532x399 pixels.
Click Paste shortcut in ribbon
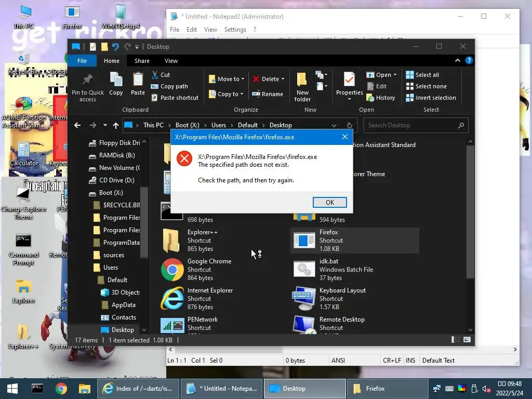click(x=175, y=98)
